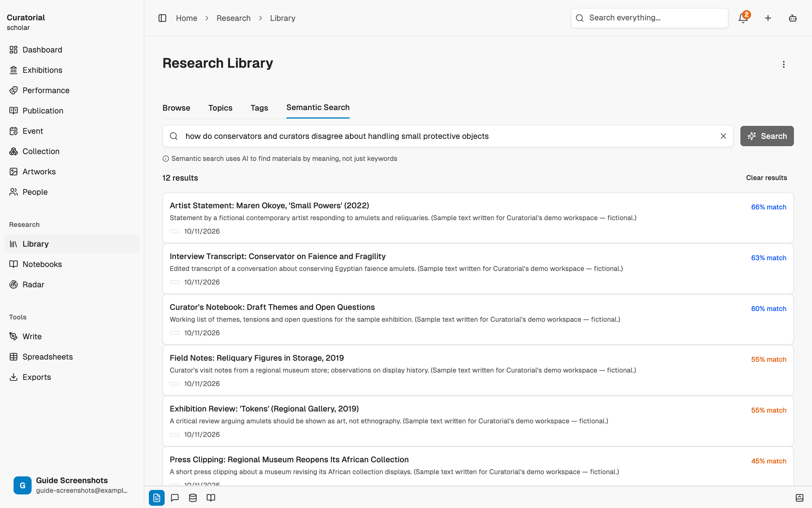The width and height of the screenshot is (812, 508).
Task: Open Collection in sidebar
Action: tap(72, 151)
